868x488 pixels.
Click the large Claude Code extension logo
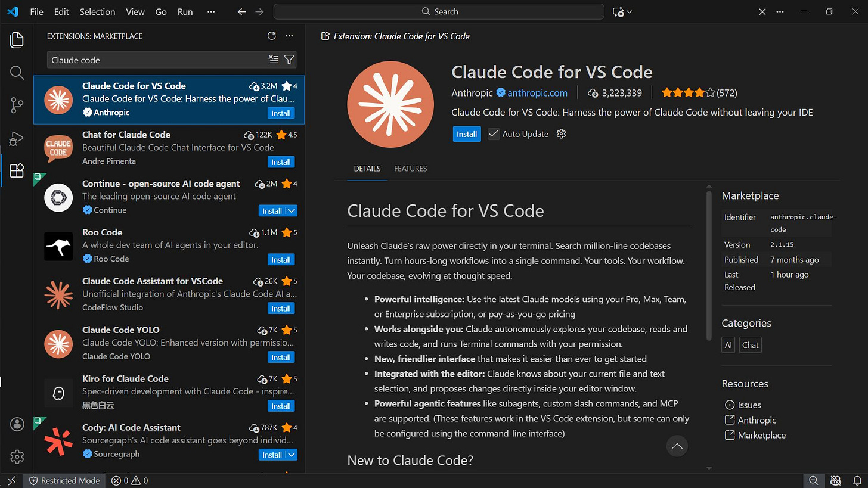click(390, 104)
